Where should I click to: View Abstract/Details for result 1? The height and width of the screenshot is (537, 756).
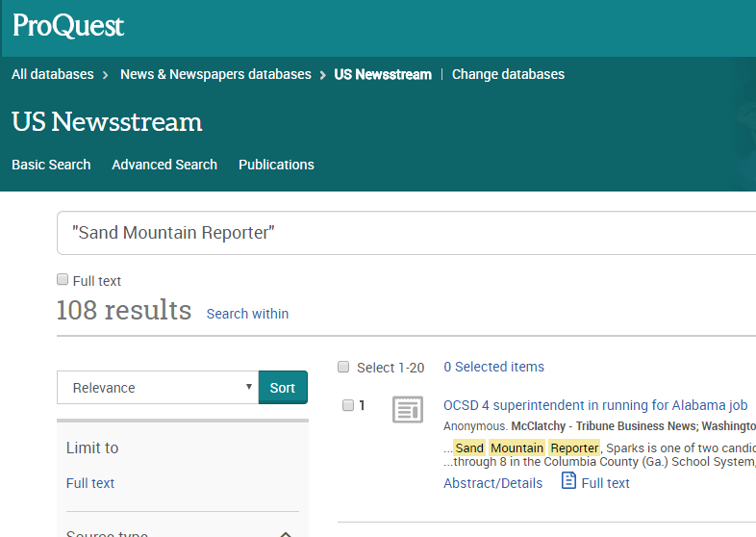click(x=492, y=483)
